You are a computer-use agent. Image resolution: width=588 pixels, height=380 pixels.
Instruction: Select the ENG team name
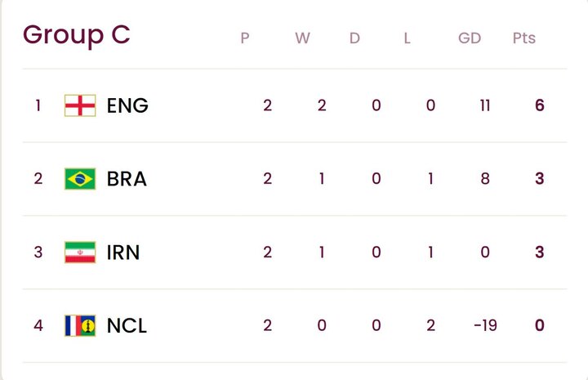point(127,105)
